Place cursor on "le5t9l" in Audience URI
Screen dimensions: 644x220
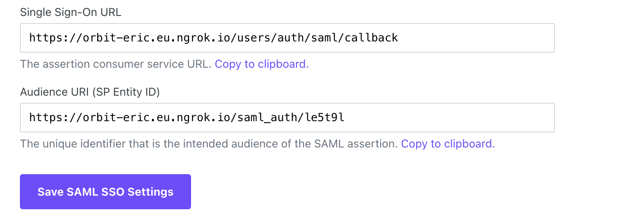(x=324, y=118)
